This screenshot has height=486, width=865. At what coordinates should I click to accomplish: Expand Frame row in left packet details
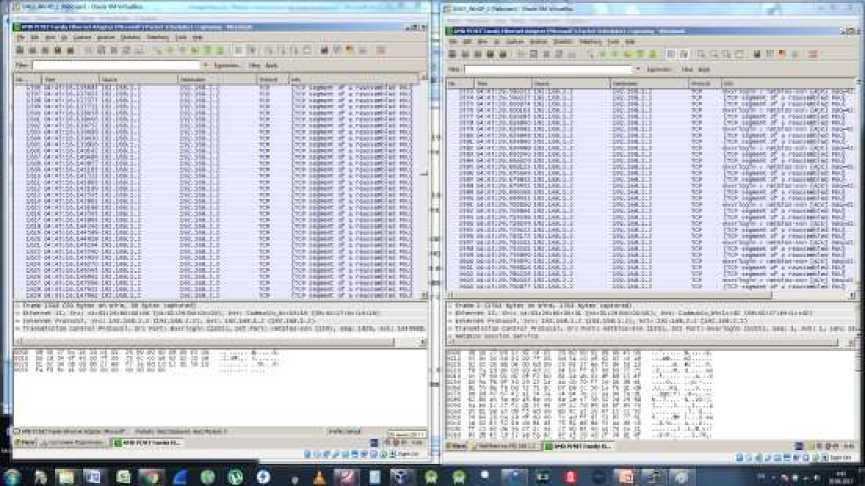pyautogui.click(x=18, y=306)
